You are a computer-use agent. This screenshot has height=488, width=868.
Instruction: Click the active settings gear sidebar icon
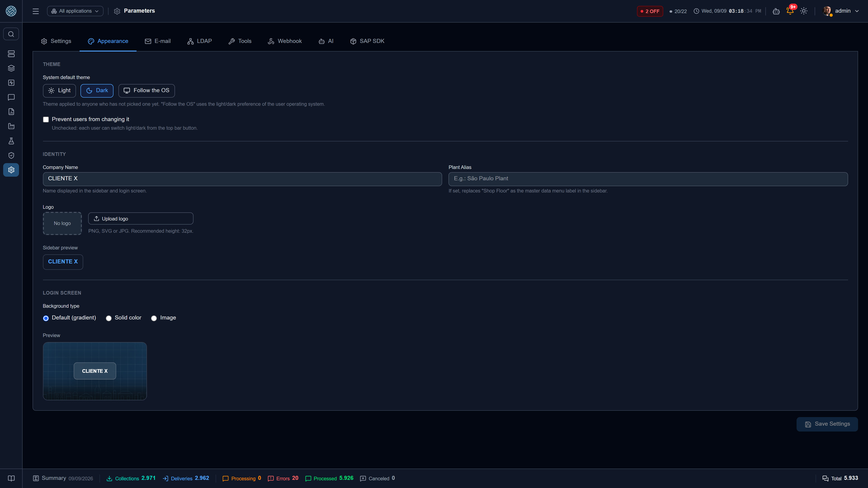11,170
